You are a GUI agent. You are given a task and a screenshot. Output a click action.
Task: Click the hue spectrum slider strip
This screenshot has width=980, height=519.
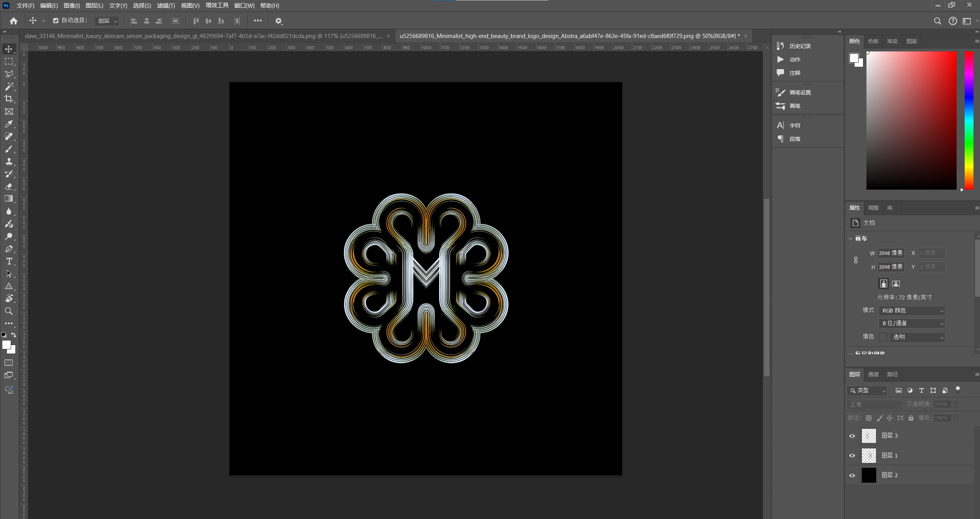(x=969, y=120)
